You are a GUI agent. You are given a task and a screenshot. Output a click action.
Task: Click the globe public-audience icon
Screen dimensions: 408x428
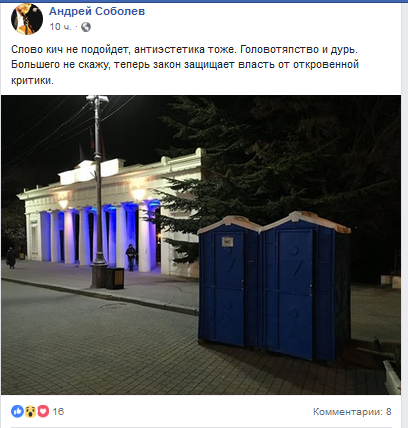[86, 27]
